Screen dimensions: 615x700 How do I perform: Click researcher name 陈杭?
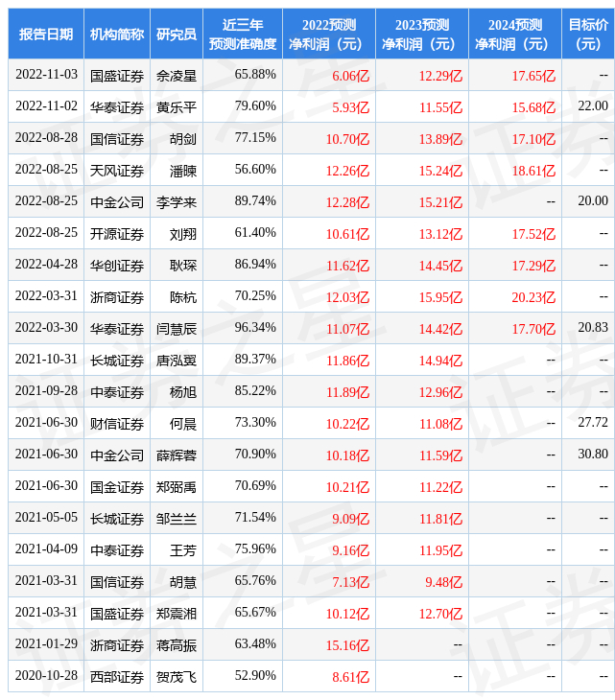(x=183, y=297)
